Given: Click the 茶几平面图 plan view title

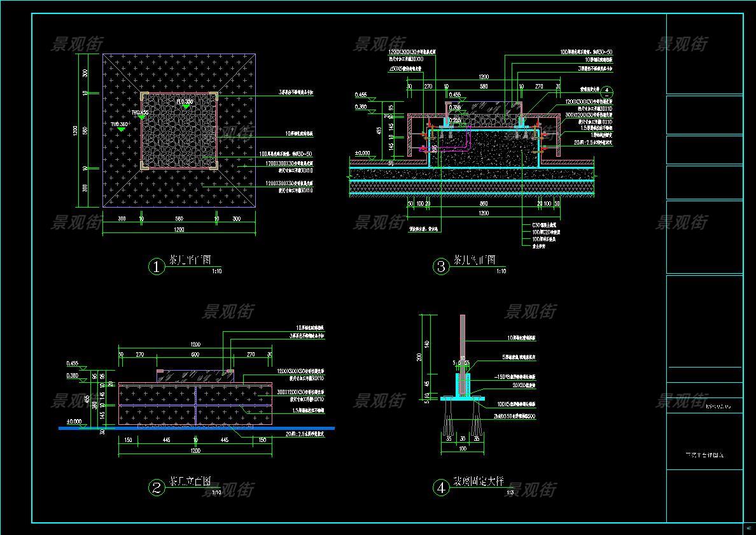Looking at the screenshot, I should 190,260.
